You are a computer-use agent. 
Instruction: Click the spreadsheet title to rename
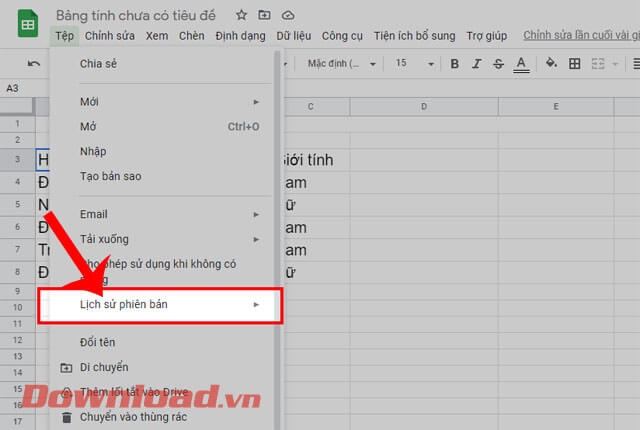click(136, 16)
